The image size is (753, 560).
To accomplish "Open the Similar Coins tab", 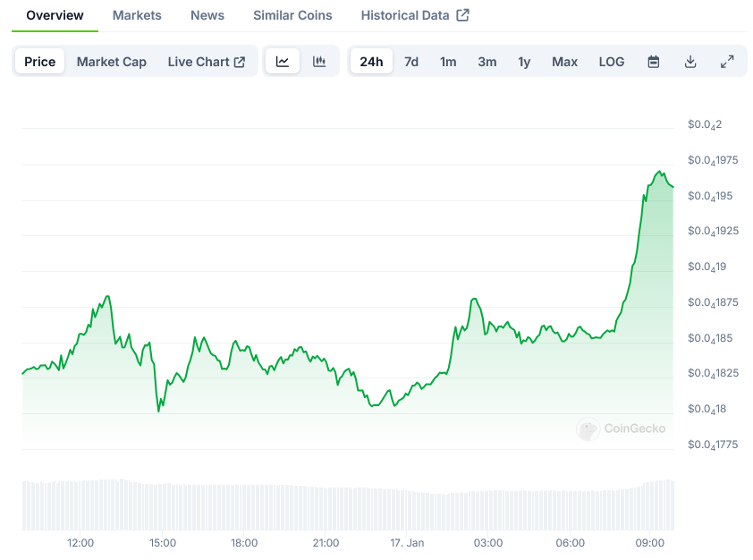I will coord(292,15).
